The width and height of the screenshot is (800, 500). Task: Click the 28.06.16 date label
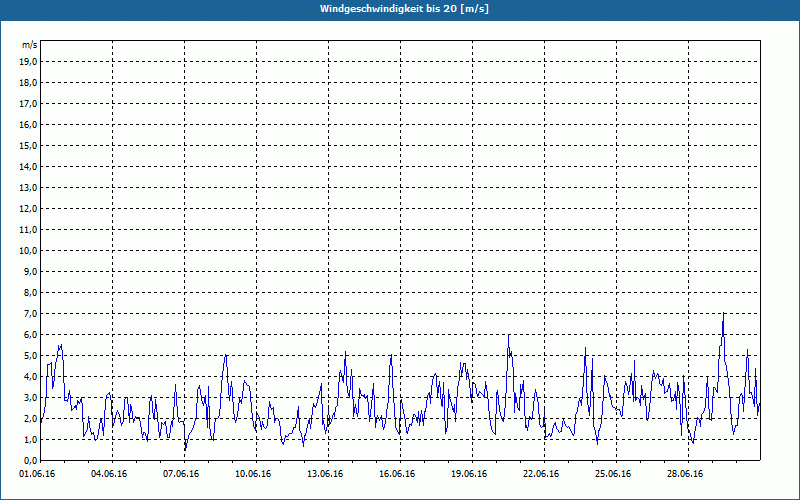[x=685, y=474]
